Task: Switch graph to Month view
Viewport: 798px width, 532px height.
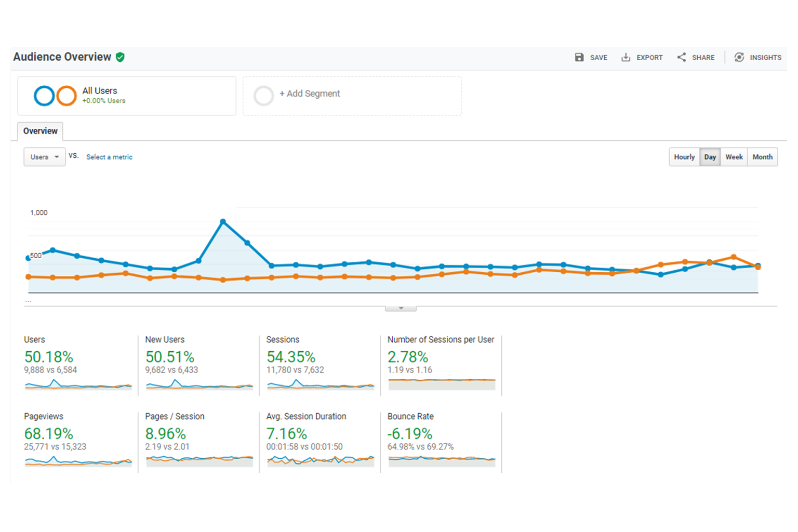Action: click(762, 157)
